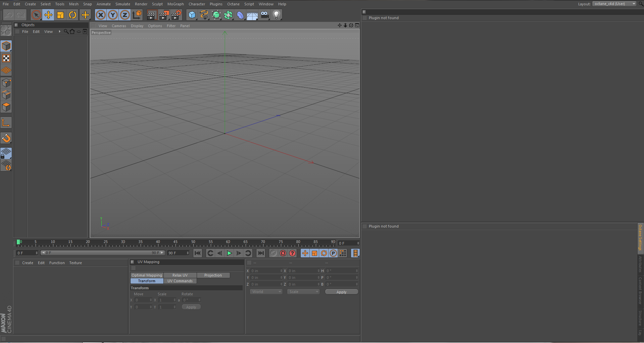Viewport: 644px width, 343px height.
Task: Select the Texture mode checkerboard icon
Action: (6, 58)
